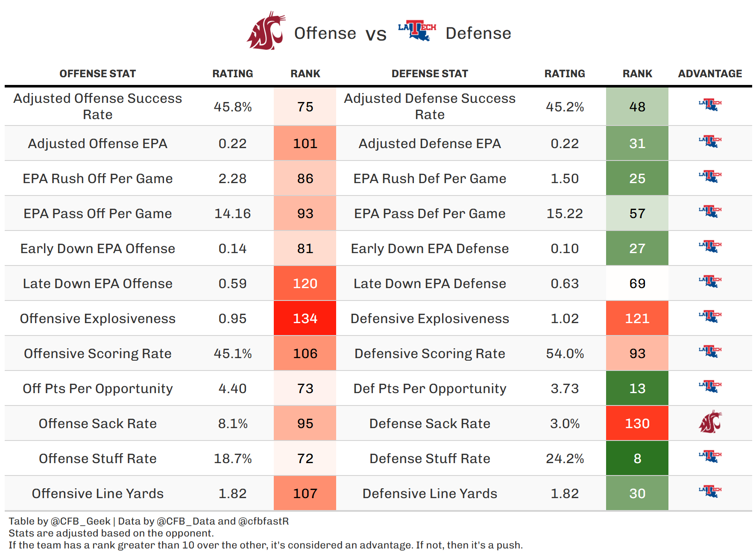This screenshot has height=560, width=756.
Task: Click the LA Tech advantage logo for Late Down EPA
Action: coord(710,281)
